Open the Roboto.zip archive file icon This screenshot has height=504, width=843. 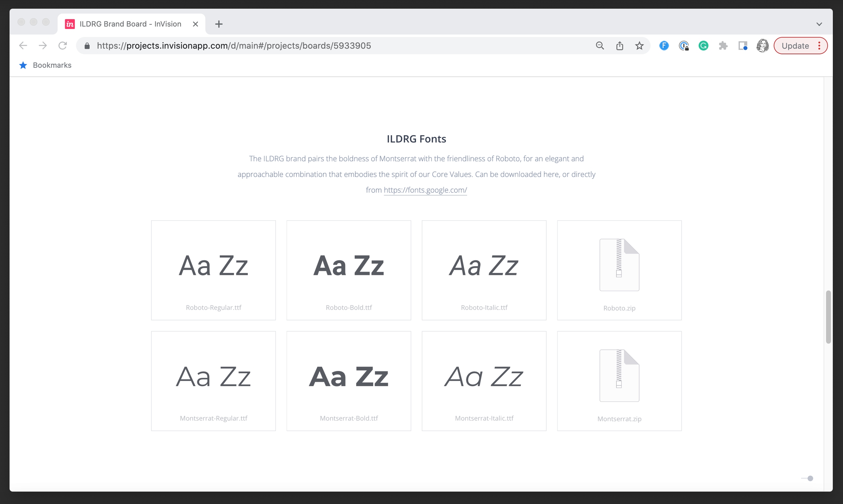619,265
